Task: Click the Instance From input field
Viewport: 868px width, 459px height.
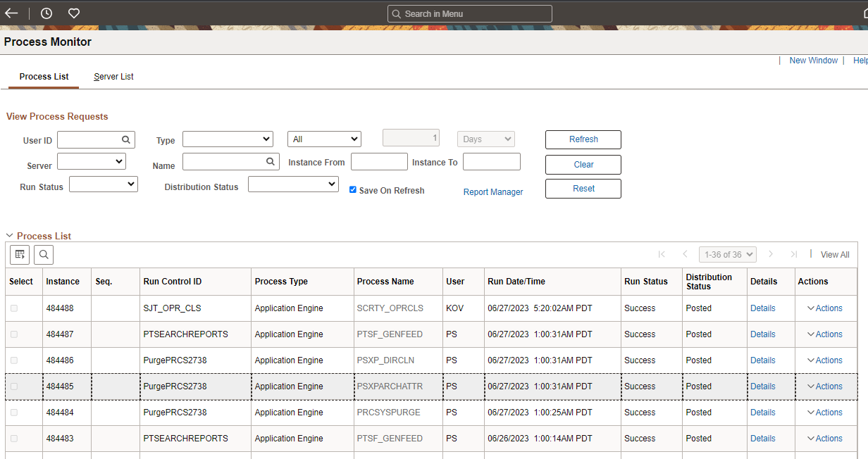Action: pyautogui.click(x=379, y=161)
